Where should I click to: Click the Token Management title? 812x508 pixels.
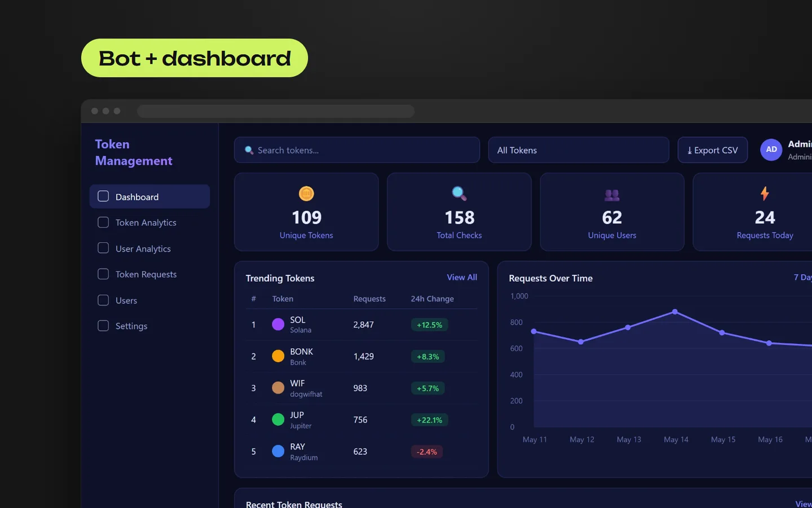click(x=134, y=152)
